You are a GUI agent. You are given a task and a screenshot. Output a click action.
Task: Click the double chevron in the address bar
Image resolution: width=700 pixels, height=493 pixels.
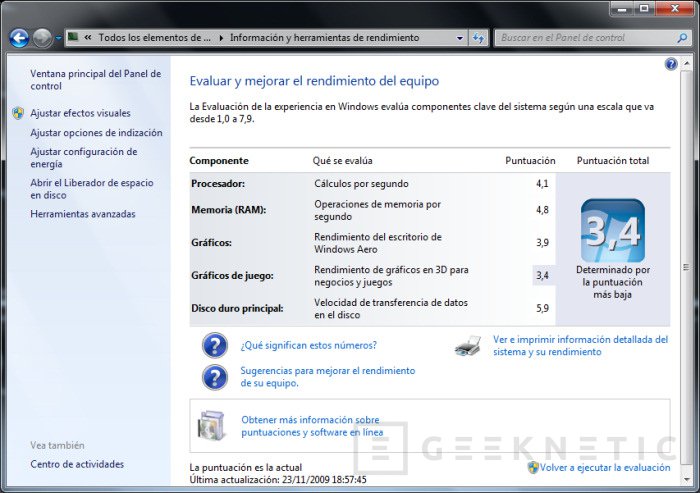click(88, 38)
